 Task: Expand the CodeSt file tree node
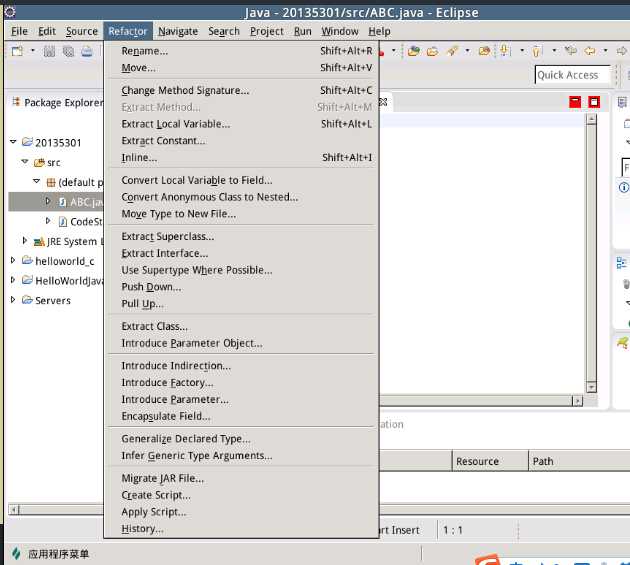[48, 220]
